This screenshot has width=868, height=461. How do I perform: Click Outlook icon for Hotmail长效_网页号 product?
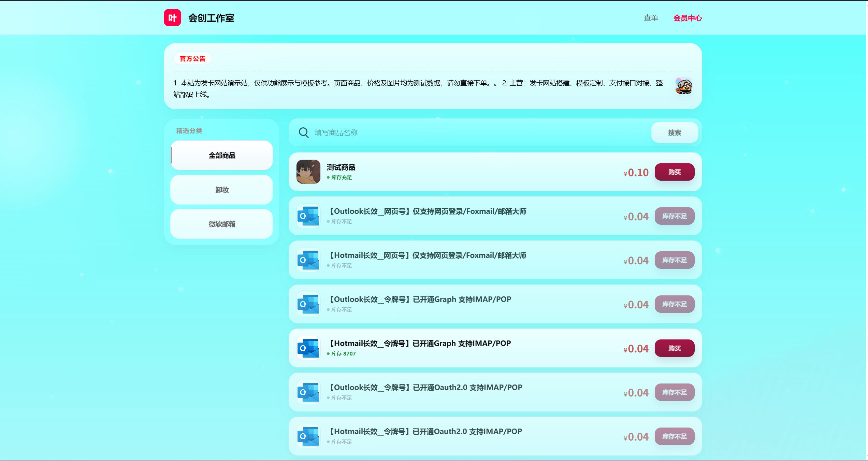[308, 260]
